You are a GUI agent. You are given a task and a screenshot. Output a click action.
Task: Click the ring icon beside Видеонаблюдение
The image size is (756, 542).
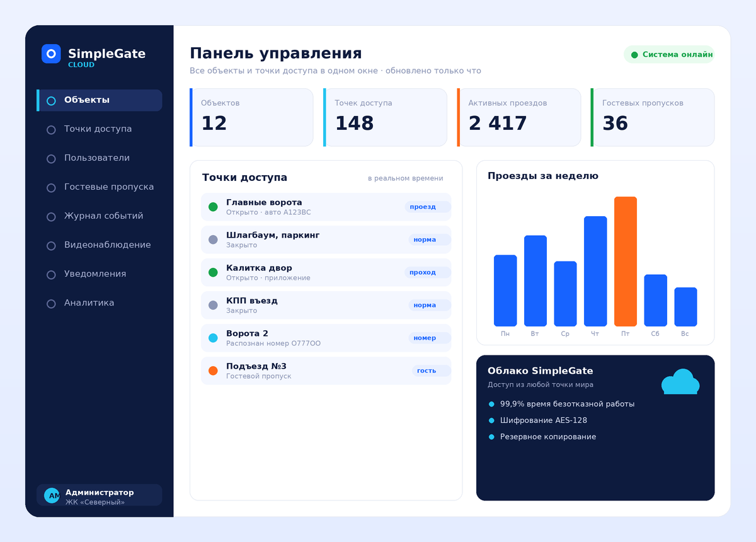pyautogui.click(x=51, y=246)
